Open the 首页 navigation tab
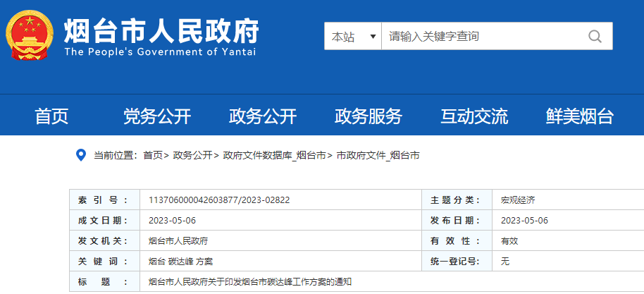The height and width of the screenshot is (294, 644). (x=51, y=116)
